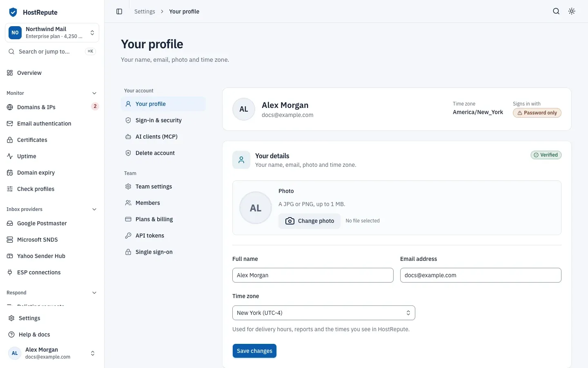Open Sign-in & security settings
This screenshot has height=368, width=588.
pyautogui.click(x=163, y=120)
